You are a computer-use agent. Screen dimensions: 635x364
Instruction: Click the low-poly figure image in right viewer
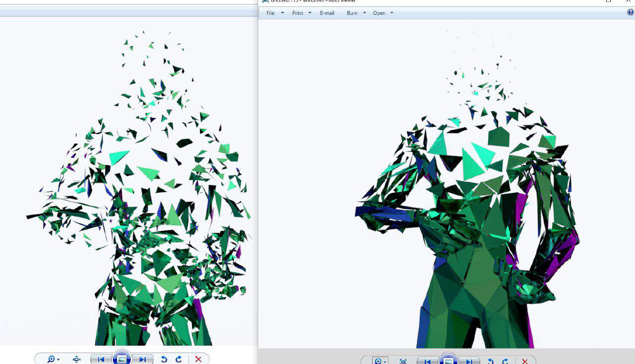(467, 188)
